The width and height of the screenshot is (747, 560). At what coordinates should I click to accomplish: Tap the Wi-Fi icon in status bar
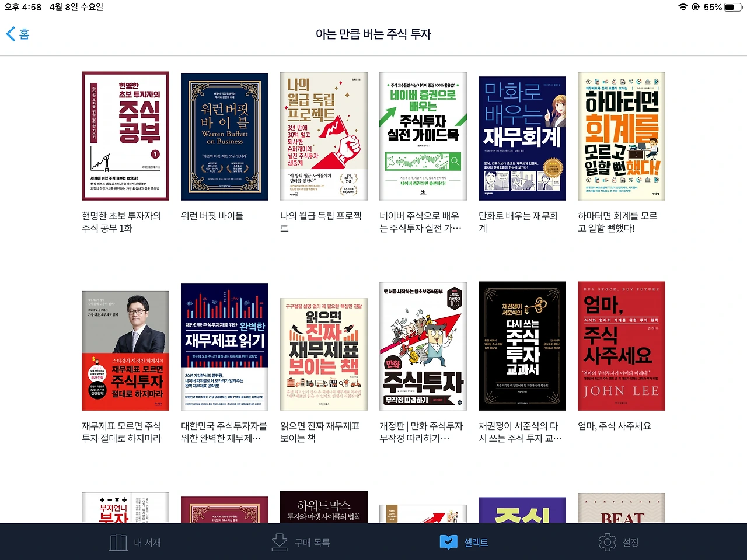click(x=683, y=7)
